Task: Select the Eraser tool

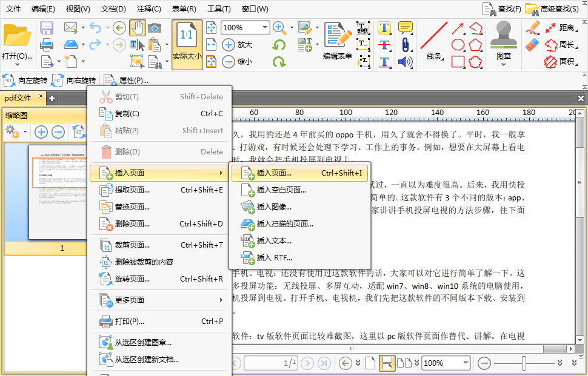Action: [x=532, y=45]
